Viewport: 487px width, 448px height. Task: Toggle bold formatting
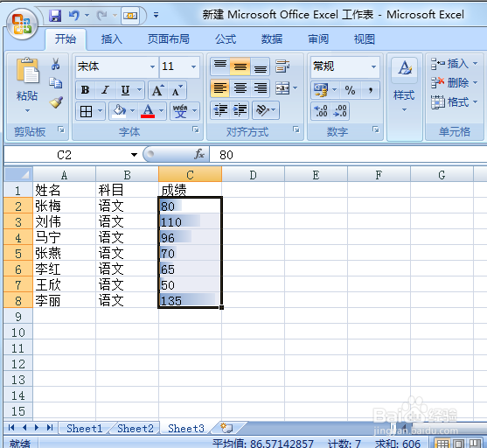coord(86,90)
